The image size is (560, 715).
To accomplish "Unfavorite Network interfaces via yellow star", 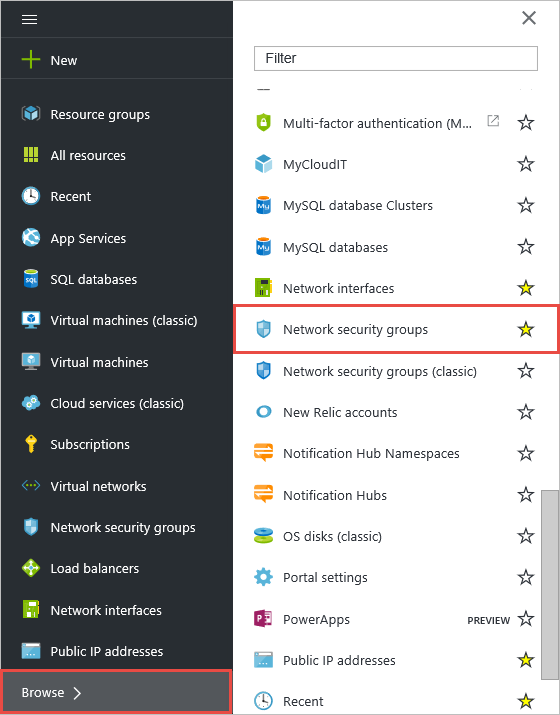I will coord(526,288).
